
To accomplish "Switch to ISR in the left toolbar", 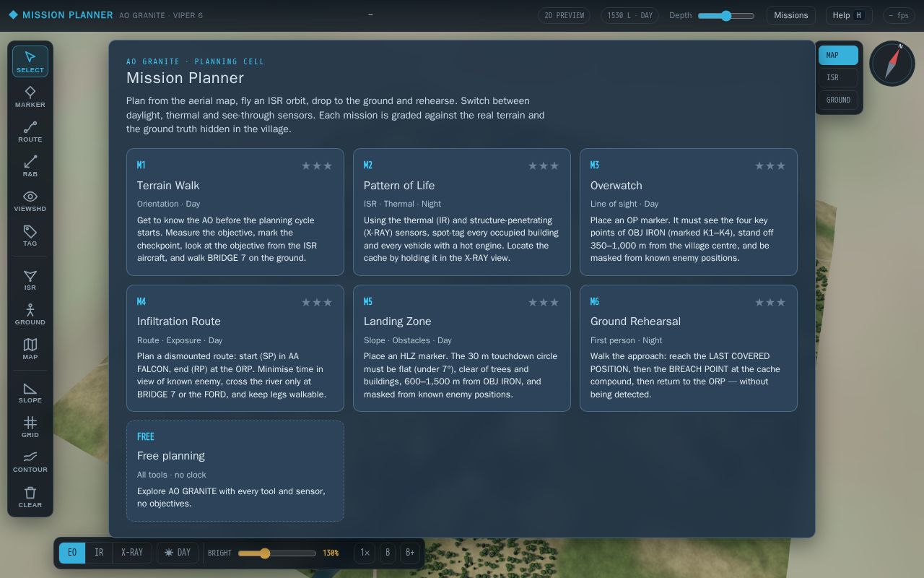I will (x=30, y=279).
